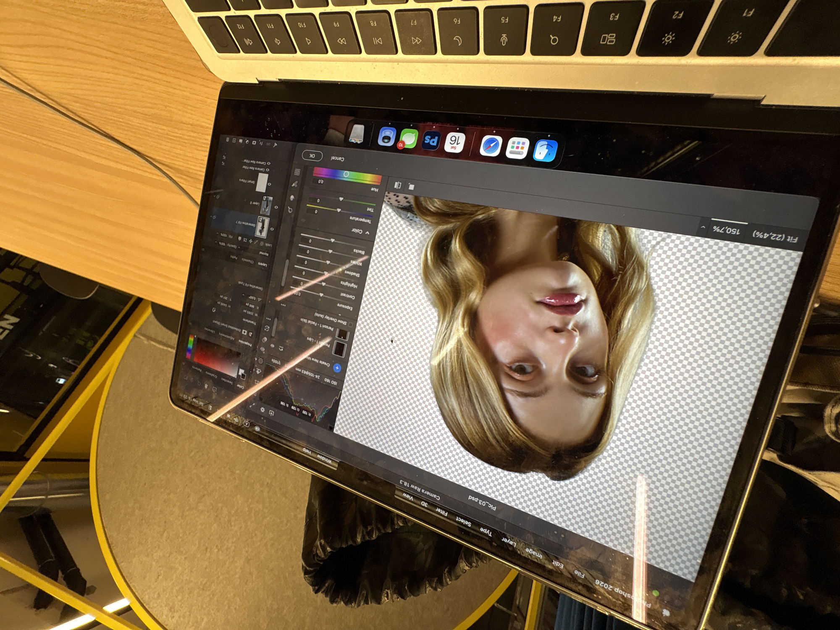
Task: Open the Window menu
Action: [324, 458]
